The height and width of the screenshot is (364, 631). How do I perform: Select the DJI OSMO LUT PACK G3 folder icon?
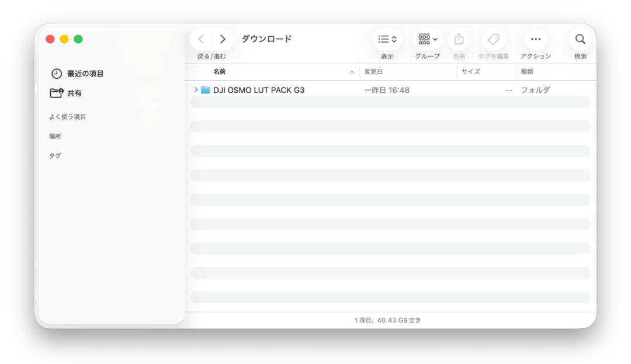[205, 90]
